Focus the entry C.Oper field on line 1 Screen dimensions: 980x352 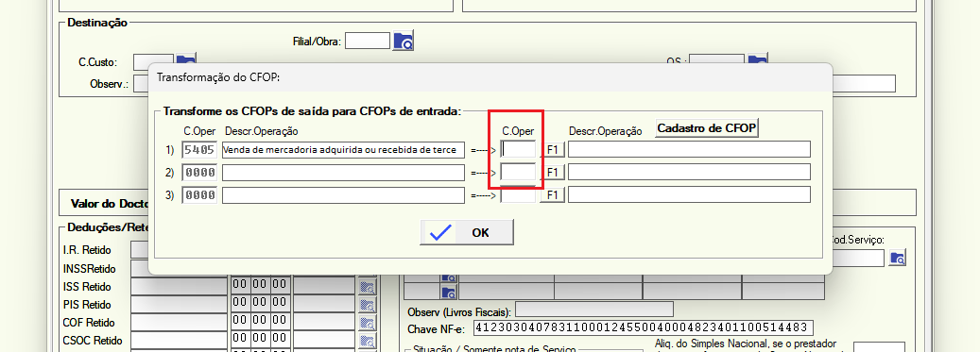coord(519,150)
